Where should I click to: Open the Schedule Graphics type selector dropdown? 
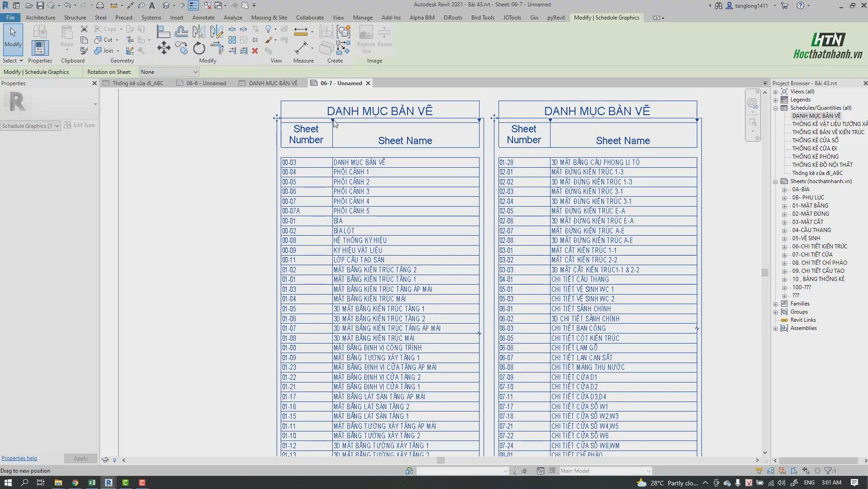click(31, 126)
